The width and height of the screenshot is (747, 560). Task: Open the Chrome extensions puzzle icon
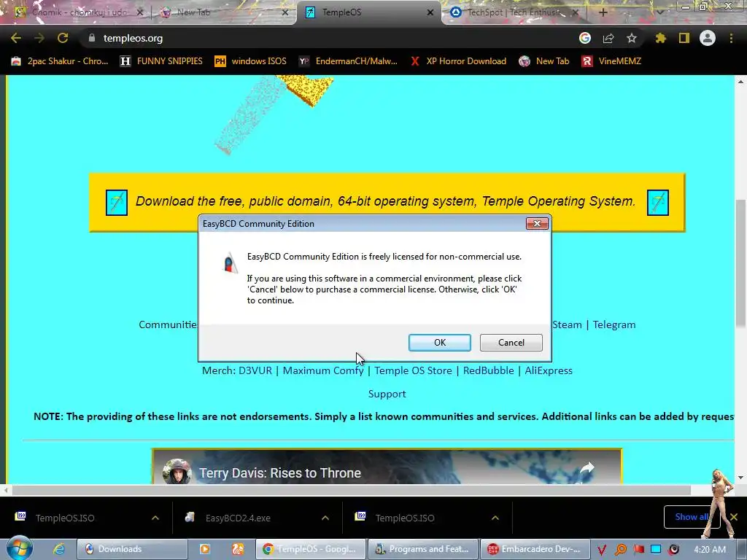tap(661, 38)
